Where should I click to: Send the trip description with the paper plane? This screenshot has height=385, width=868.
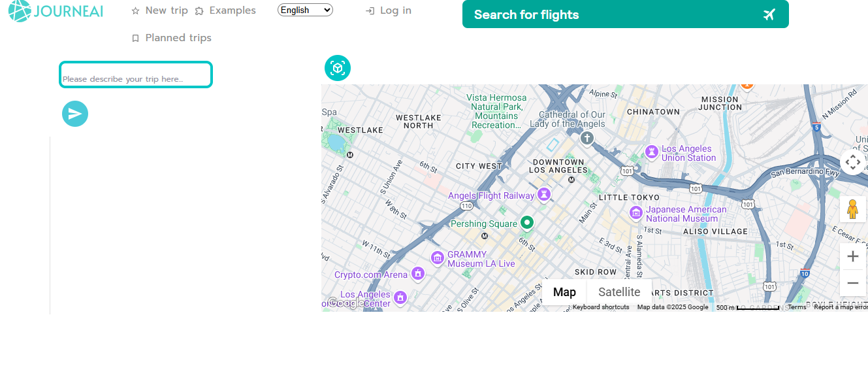click(x=75, y=114)
